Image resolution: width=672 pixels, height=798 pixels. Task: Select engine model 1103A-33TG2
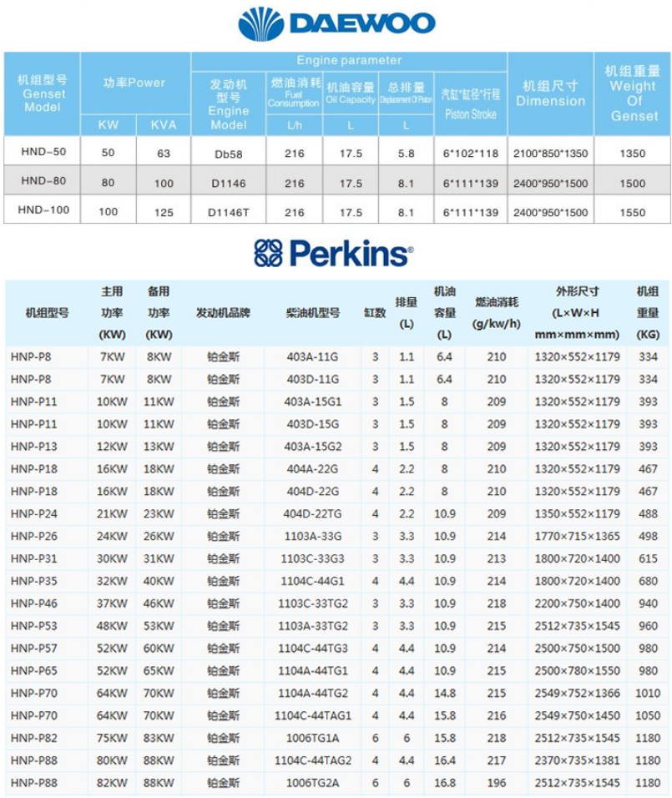[x=312, y=626]
